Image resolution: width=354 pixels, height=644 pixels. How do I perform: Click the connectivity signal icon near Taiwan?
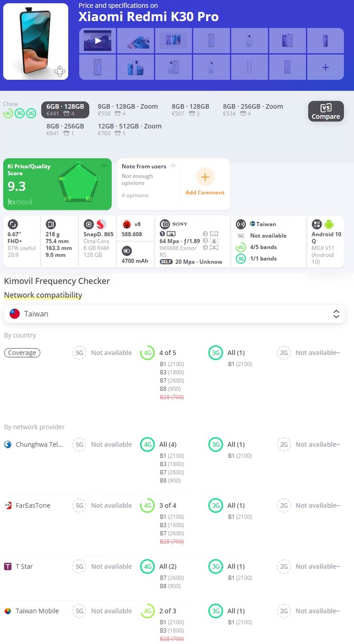(x=241, y=224)
